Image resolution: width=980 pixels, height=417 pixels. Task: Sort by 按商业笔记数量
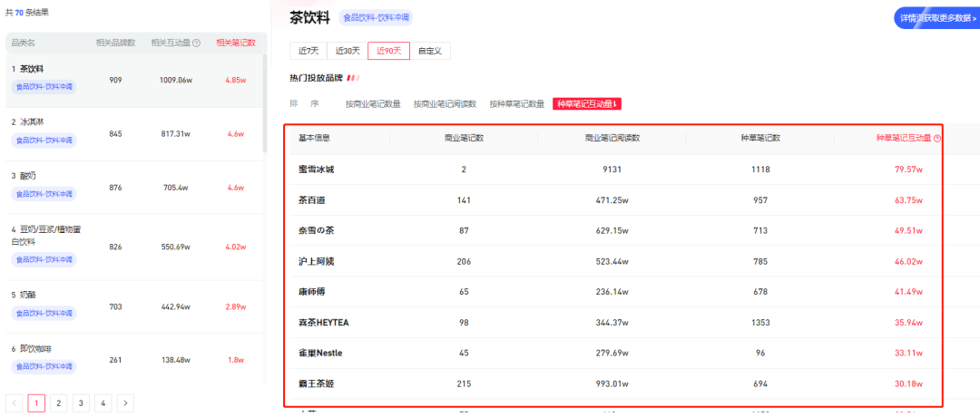[x=373, y=104]
